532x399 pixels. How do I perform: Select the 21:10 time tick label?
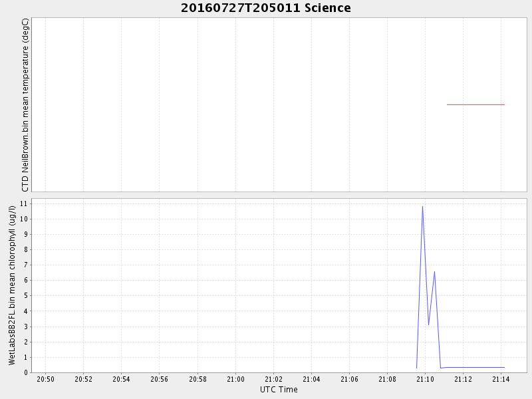pos(425,379)
